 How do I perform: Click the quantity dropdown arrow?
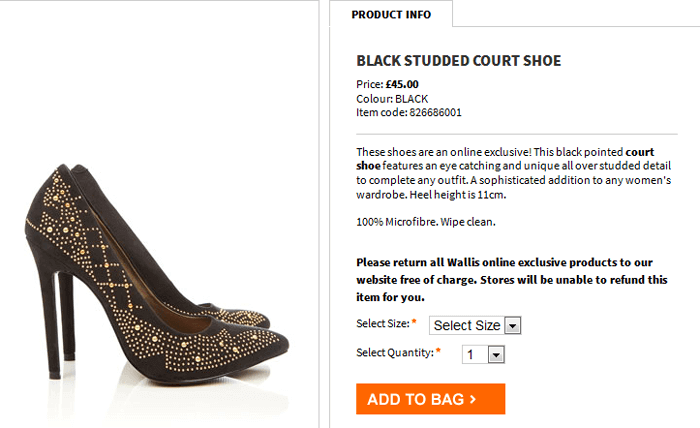pyautogui.click(x=495, y=354)
